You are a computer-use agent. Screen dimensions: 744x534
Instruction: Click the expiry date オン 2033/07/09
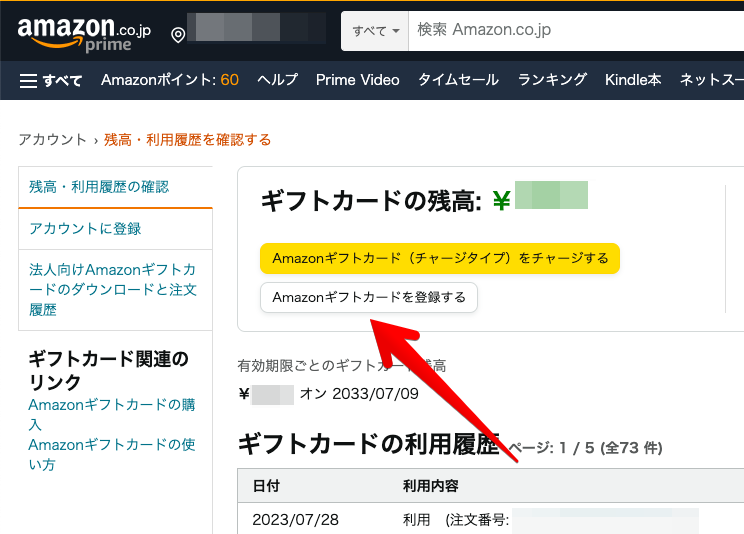(x=359, y=393)
